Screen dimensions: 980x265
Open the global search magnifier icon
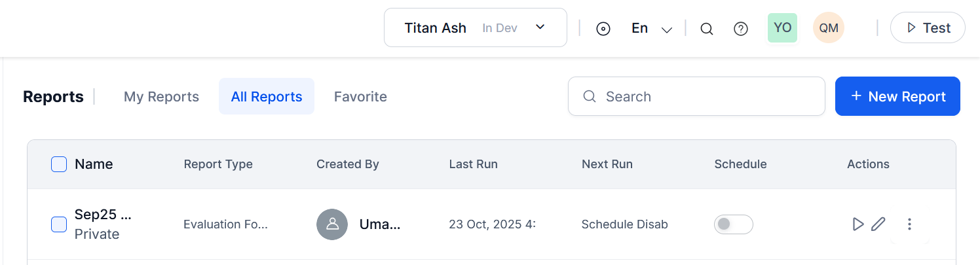click(706, 29)
